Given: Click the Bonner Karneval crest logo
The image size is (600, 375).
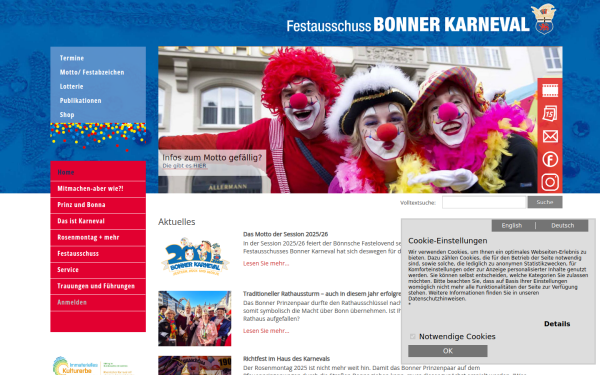Looking at the screenshot, I should tap(544, 19).
